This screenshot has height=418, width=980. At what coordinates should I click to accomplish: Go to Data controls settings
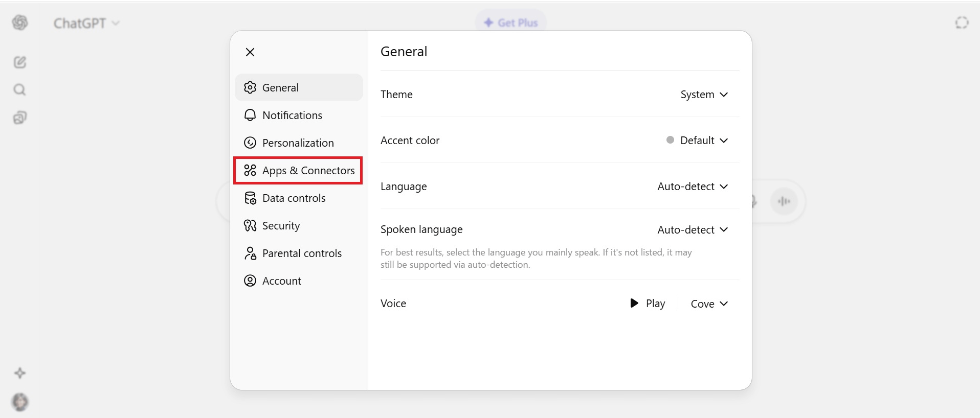[x=294, y=198]
